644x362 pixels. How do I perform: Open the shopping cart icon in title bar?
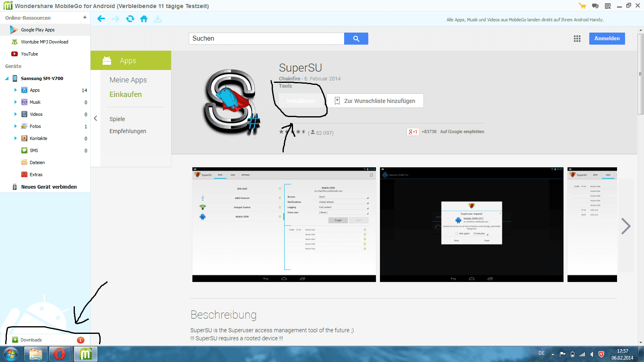[582, 6]
